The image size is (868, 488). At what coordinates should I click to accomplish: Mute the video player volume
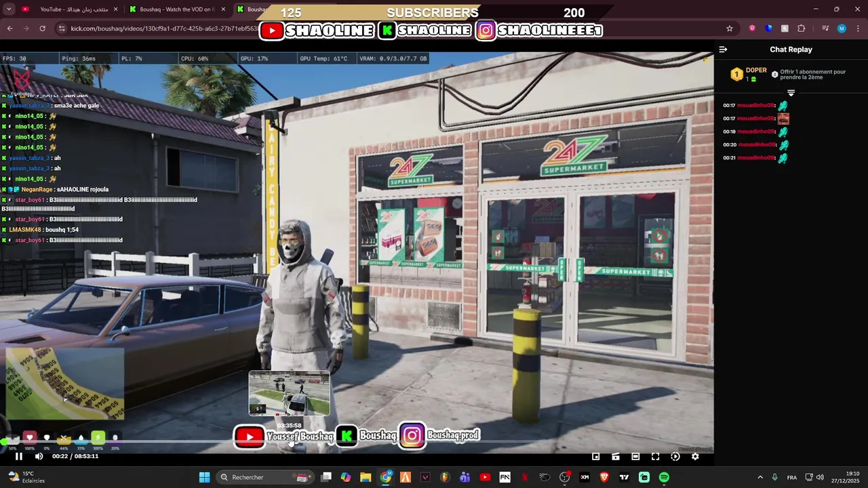click(39, 456)
